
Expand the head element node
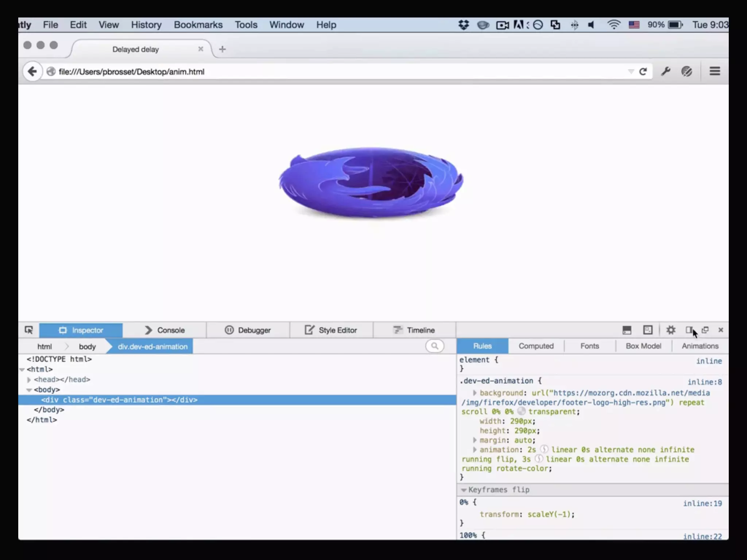[29, 380]
